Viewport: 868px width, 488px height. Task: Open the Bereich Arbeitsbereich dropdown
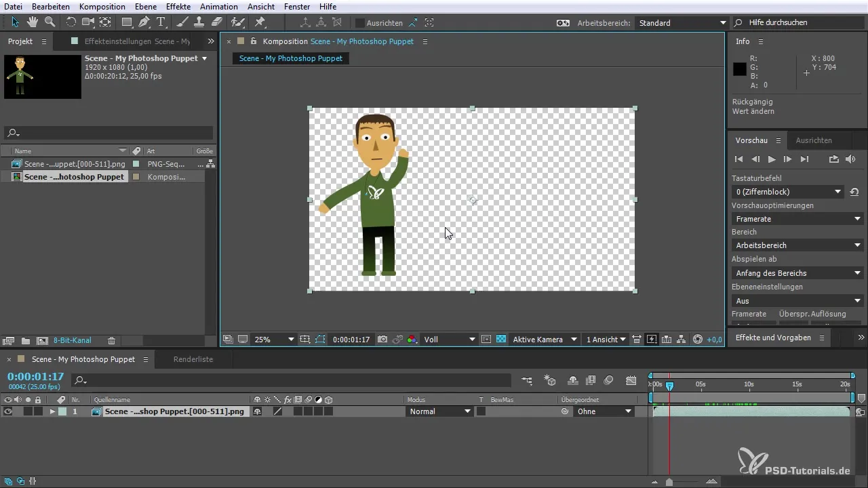click(x=797, y=245)
